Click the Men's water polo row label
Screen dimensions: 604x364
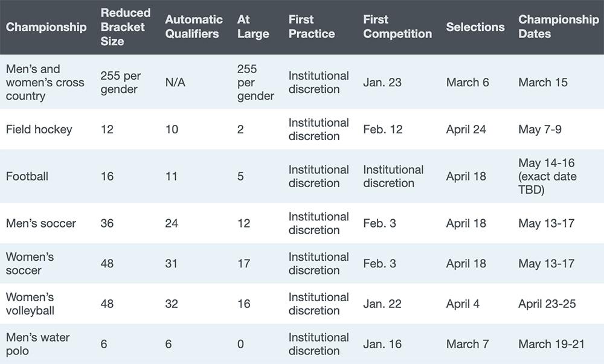pos(37,344)
